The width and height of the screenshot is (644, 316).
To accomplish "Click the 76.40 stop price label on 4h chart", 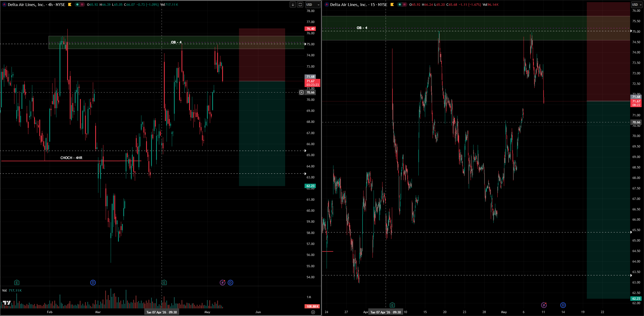I will tap(310, 29).
